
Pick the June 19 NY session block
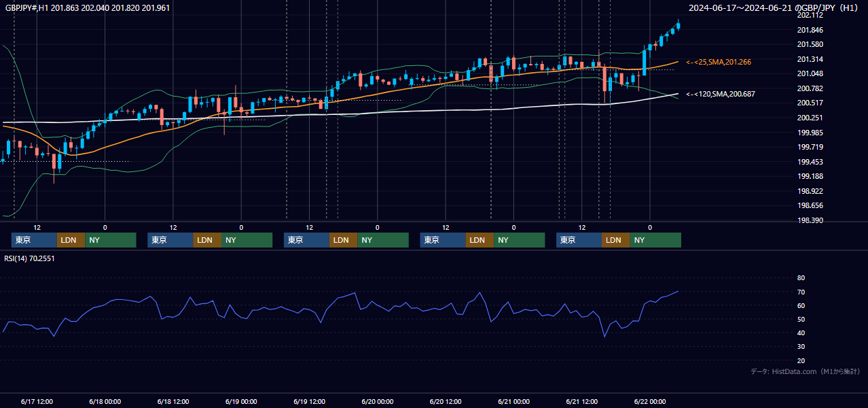pos(383,240)
